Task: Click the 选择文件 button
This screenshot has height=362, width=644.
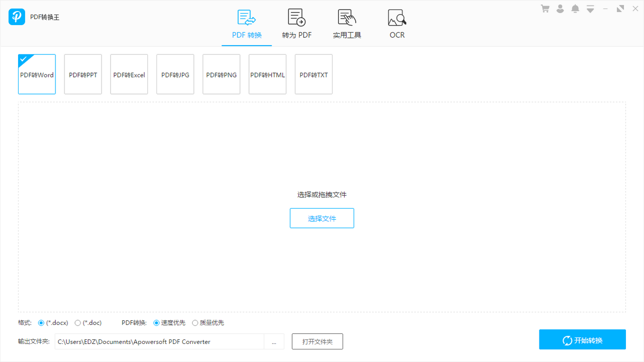Action: tap(321, 218)
